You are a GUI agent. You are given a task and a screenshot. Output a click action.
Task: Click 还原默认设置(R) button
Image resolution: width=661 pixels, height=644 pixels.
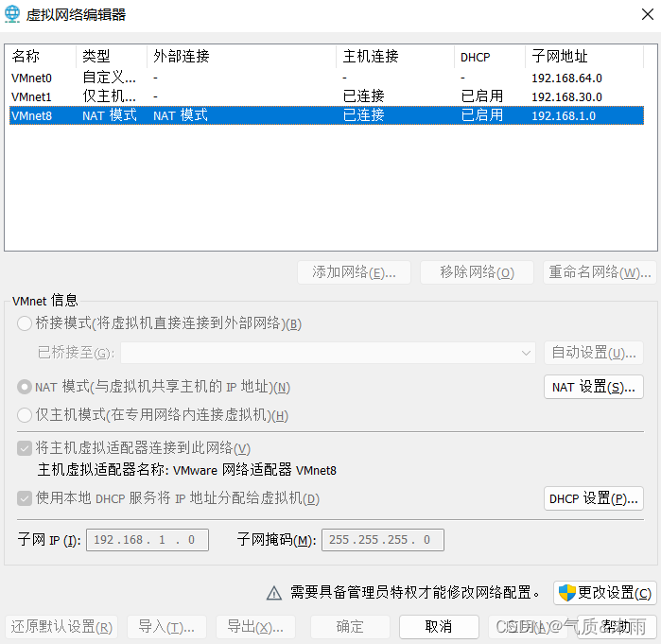pos(61,627)
